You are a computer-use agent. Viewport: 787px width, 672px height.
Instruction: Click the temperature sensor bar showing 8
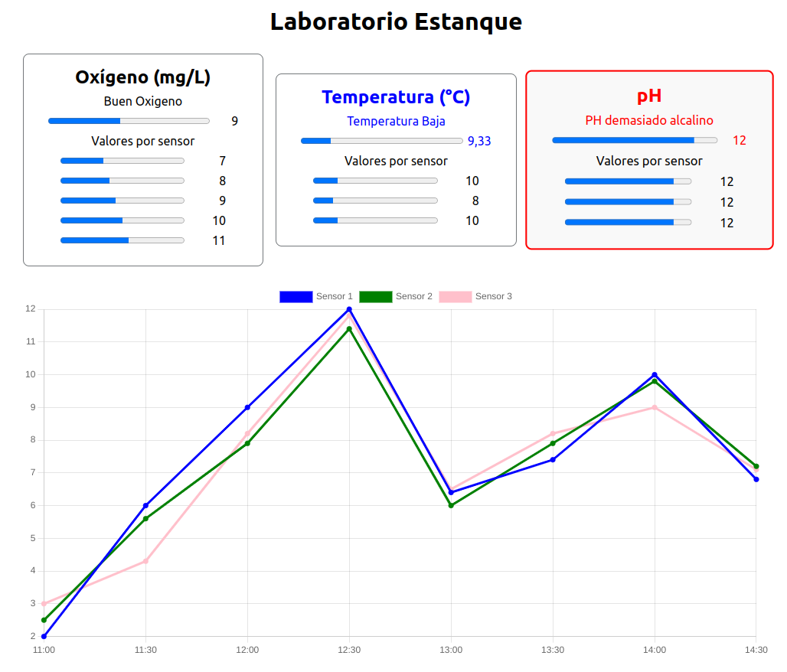point(374,201)
